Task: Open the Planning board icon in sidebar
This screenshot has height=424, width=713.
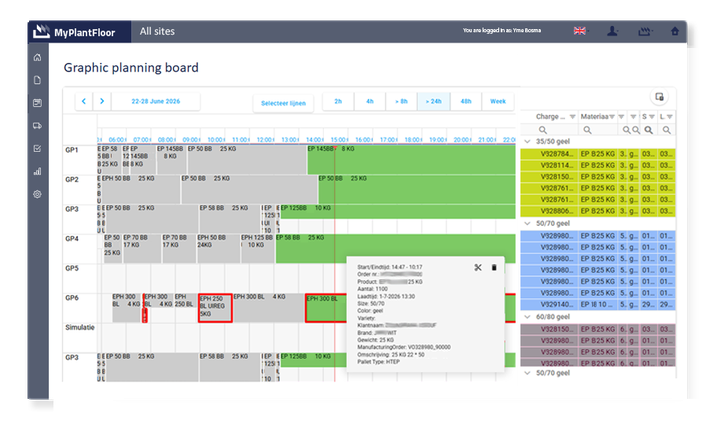Action: tap(37, 103)
